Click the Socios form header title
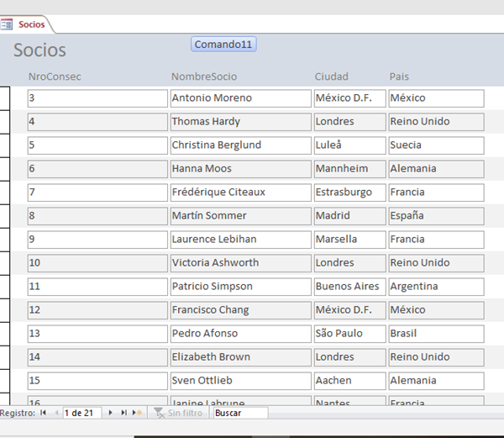The image size is (504, 438). click(39, 50)
